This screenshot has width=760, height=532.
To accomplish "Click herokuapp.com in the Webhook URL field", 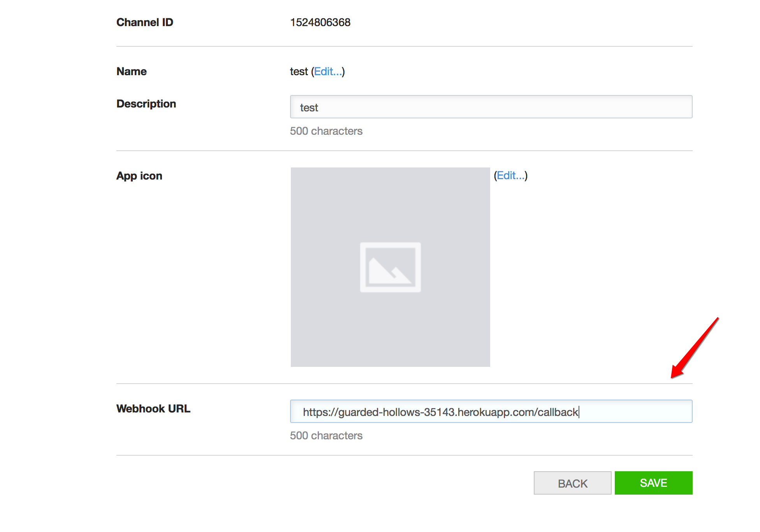I will (495, 412).
